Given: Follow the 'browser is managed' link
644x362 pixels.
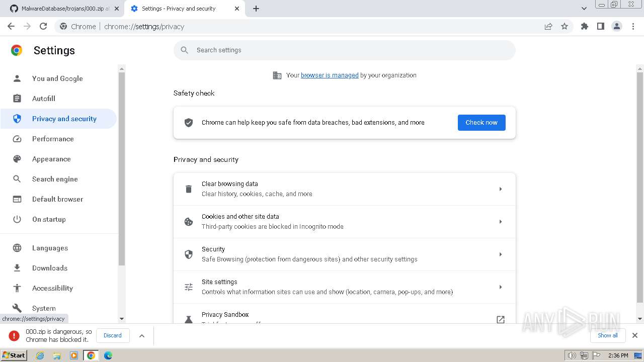Looking at the screenshot, I should pos(330,75).
